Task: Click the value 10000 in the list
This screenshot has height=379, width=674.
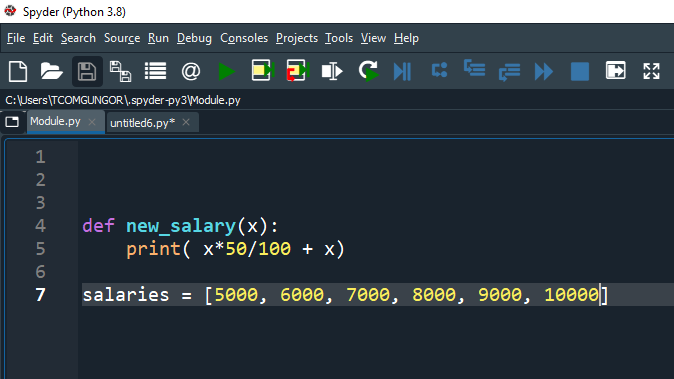Action: tap(571, 295)
